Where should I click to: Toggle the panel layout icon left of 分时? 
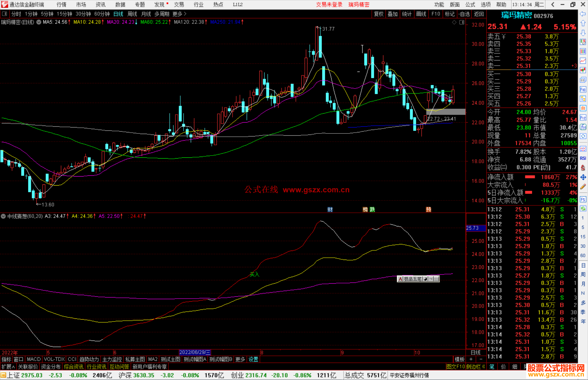[x=4, y=14]
